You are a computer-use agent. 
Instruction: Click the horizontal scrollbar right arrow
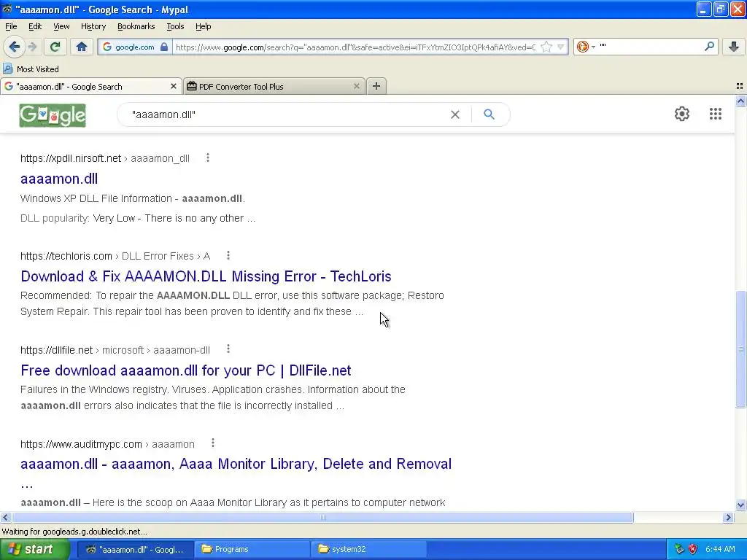[728, 517]
